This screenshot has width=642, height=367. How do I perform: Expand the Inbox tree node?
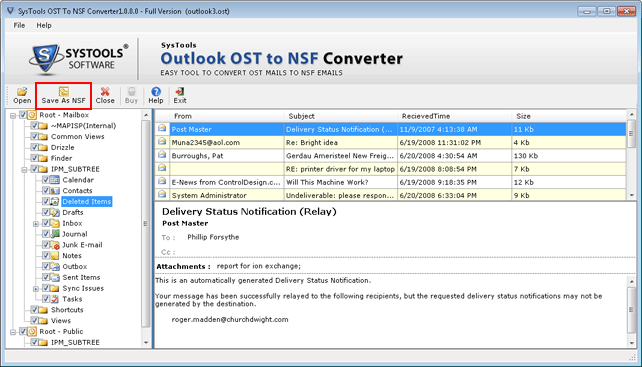pos(36,224)
